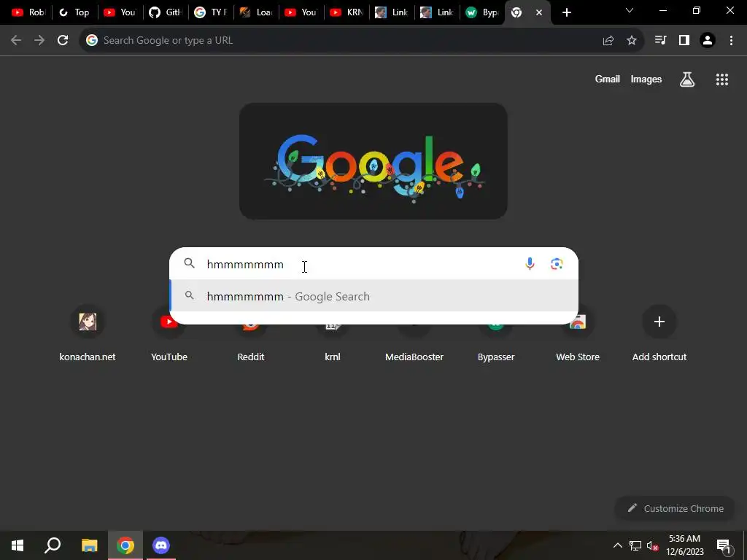Open the notification center icon

(x=724, y=545)
